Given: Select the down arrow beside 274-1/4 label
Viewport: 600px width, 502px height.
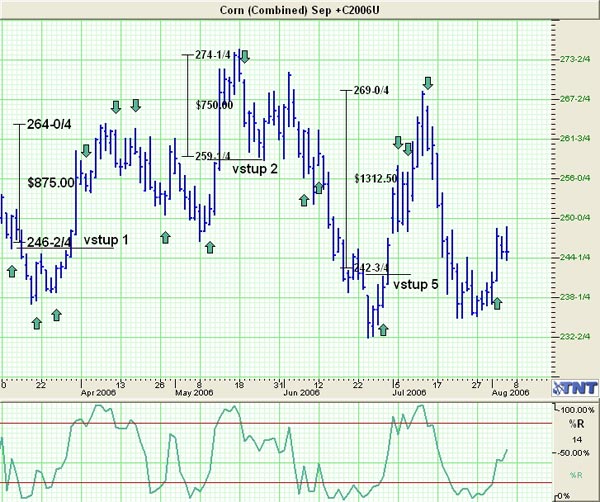Looking at the screenshot, I should point(245,57).
